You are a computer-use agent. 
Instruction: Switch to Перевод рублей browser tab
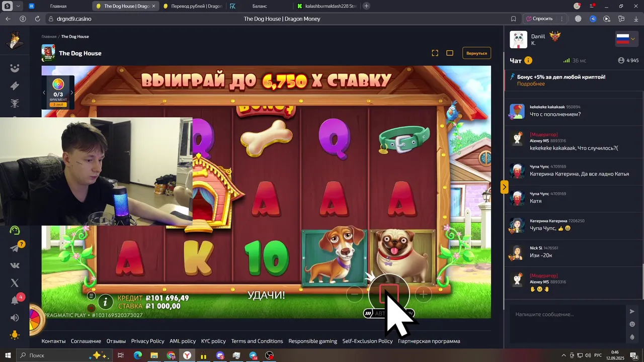click(x=192, y=6)
